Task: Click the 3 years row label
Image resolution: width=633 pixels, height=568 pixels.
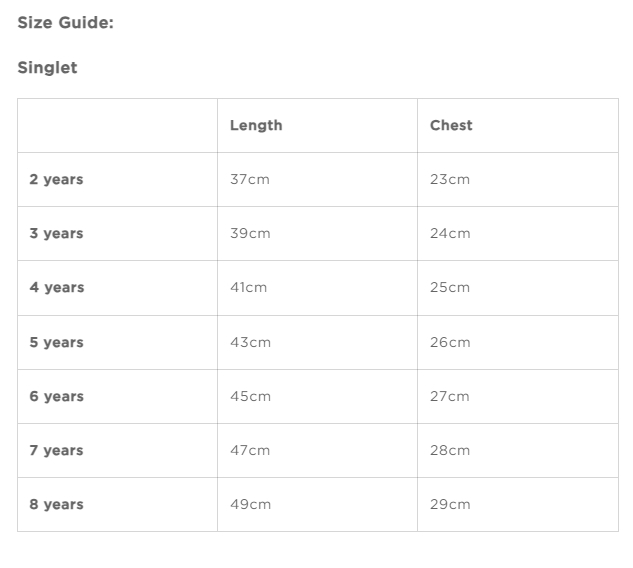Action: pyautogui.click(x=56, y=233)
